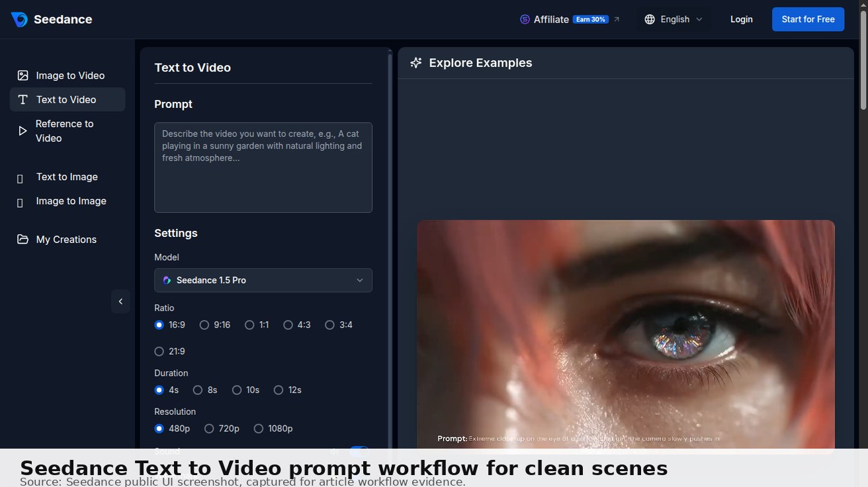Click the Login button
Image resolution: width=868 pixels, height=487 pixels.
point(742,19)
